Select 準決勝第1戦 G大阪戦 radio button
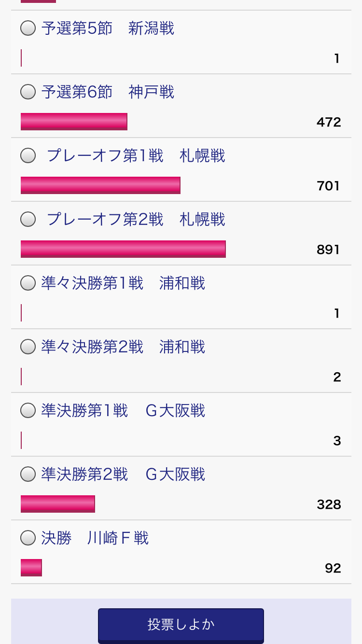Viewport: 362px width, 644px height. pos(28,410)
